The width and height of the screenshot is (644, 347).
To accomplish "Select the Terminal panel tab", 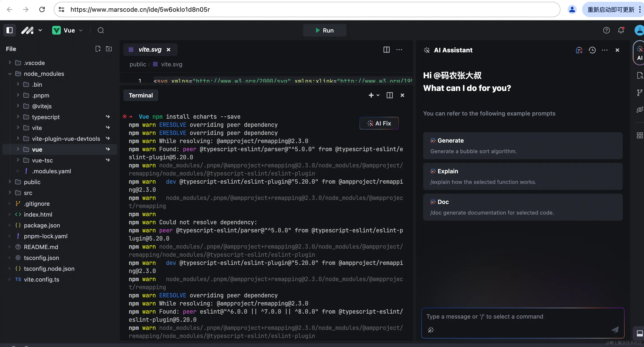I will (x=140, y=95).
